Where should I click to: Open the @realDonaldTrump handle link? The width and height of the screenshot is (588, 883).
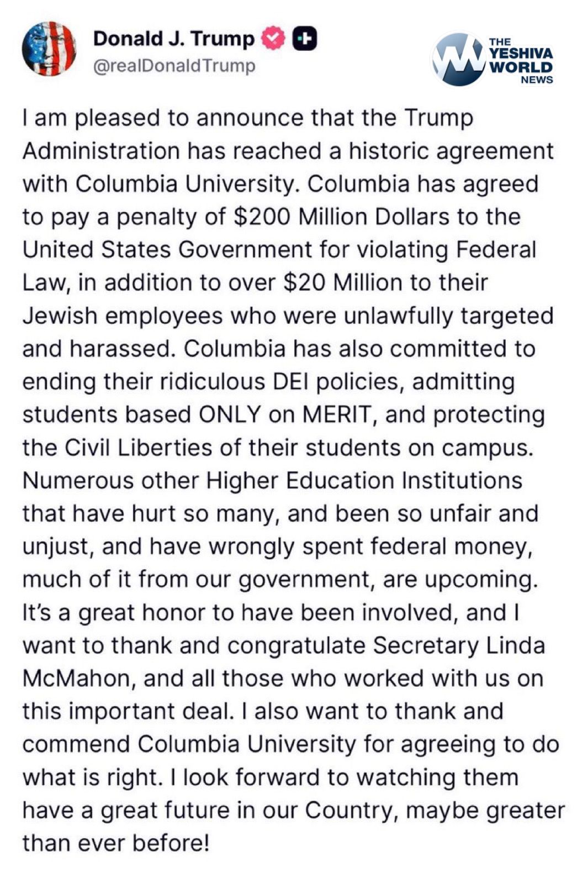[174, 66]
